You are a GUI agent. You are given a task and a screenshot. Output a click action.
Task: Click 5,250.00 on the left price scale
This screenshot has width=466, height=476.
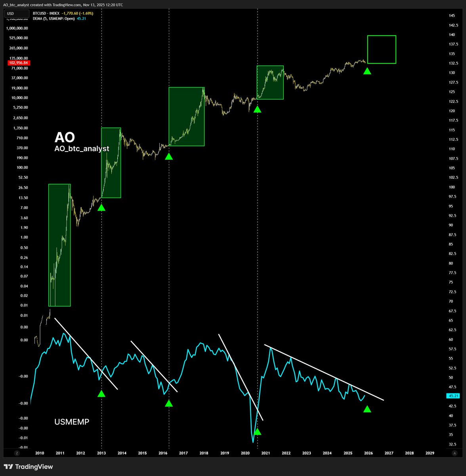point(20,107)
